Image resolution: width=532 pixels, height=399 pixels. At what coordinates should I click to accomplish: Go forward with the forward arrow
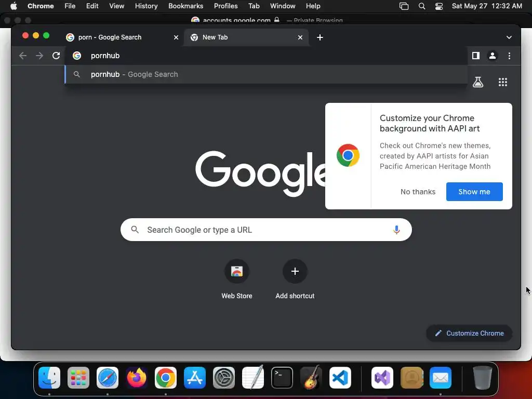[39, 56]
